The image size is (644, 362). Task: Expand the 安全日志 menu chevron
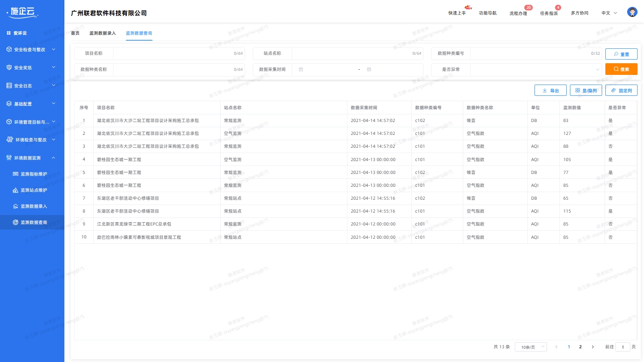click(54, 85)
